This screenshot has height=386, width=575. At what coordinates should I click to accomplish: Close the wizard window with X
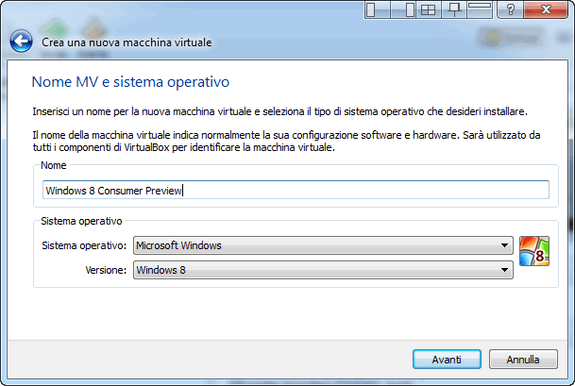546,10
